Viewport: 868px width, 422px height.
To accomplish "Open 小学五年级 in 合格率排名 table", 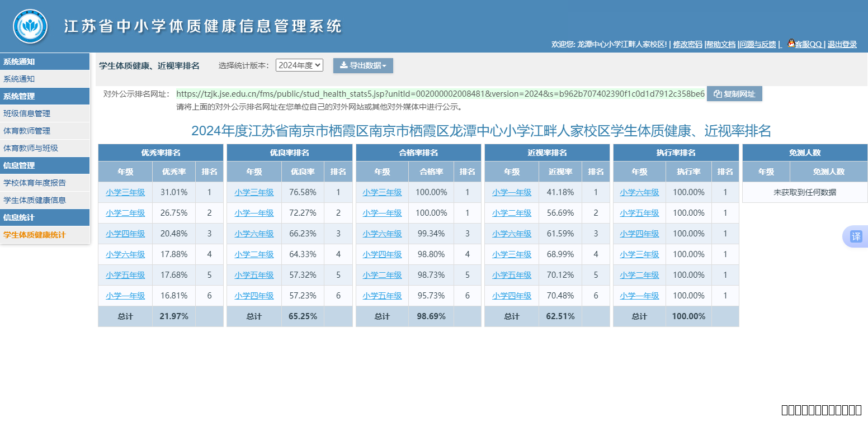I will click(x=382, y=296).
